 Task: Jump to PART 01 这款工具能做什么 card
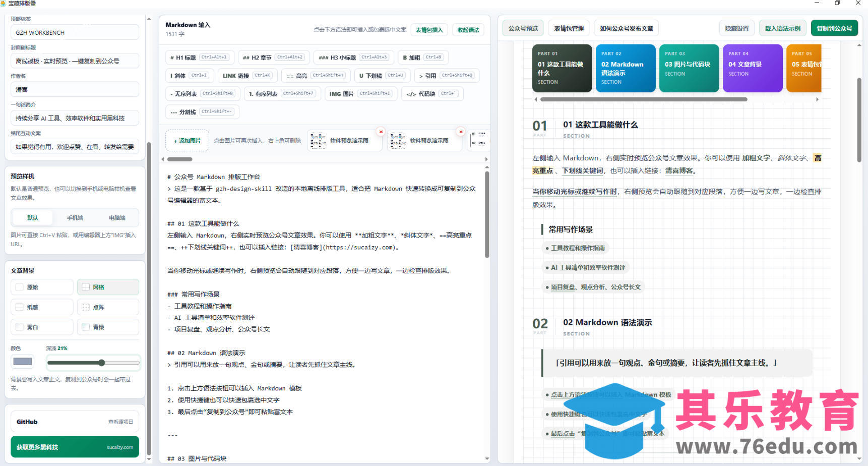[562, 68]
